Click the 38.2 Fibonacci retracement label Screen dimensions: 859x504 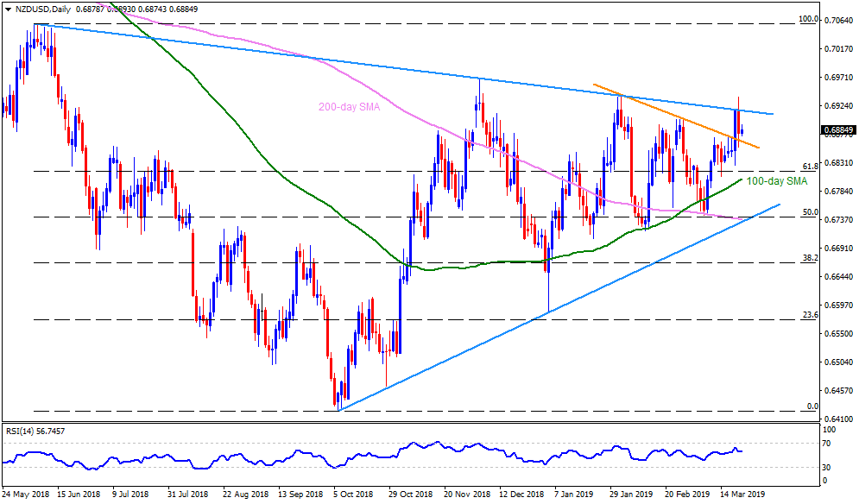click(x=810, y=257)
